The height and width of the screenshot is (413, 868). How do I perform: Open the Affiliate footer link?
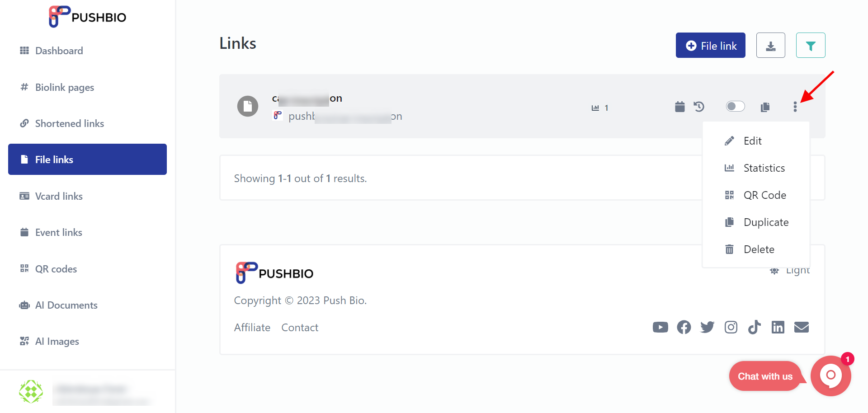(252, 328)
